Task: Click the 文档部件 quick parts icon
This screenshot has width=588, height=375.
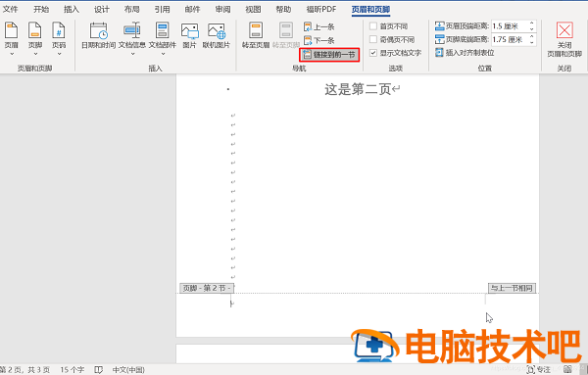Action: [163, 30]
